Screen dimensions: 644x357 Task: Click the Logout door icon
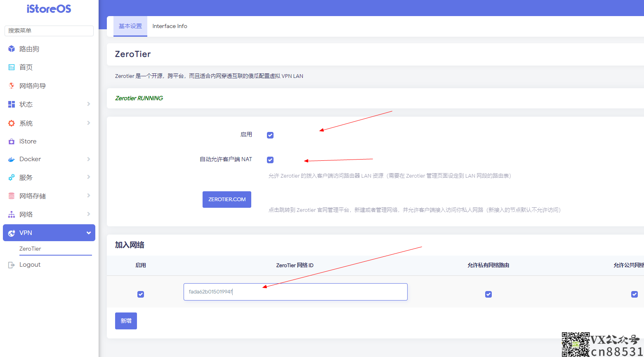pyautogui.click(x=12, y=265)
